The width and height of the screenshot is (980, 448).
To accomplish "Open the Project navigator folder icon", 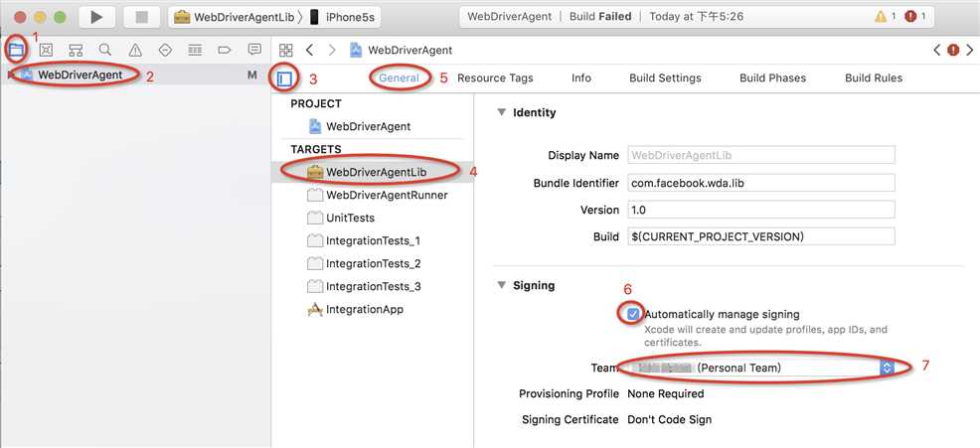I will (x=16, y=50).
